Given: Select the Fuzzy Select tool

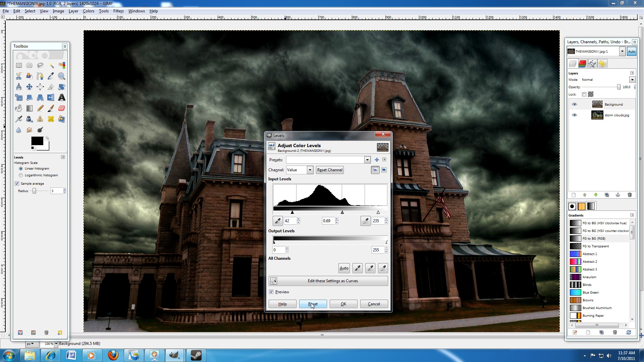Looking at the screenshot, I should pyautogui.click(x=51, y=65).
